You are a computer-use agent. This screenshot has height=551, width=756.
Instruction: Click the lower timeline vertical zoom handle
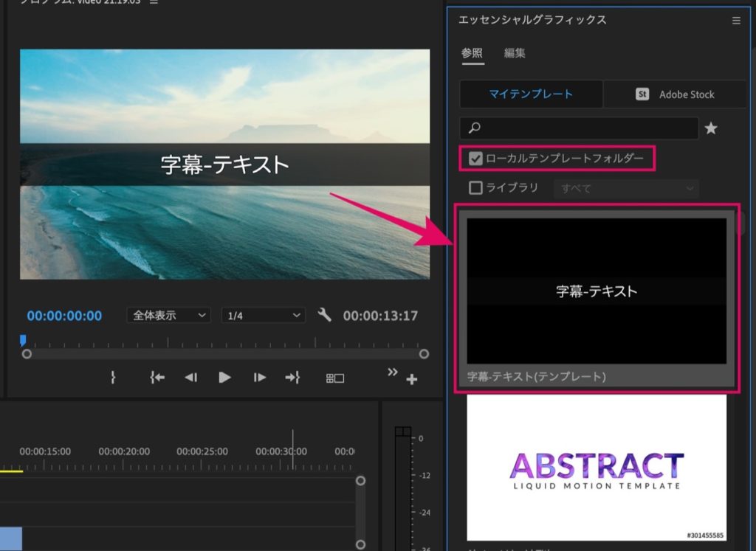[x=360, y=544]
